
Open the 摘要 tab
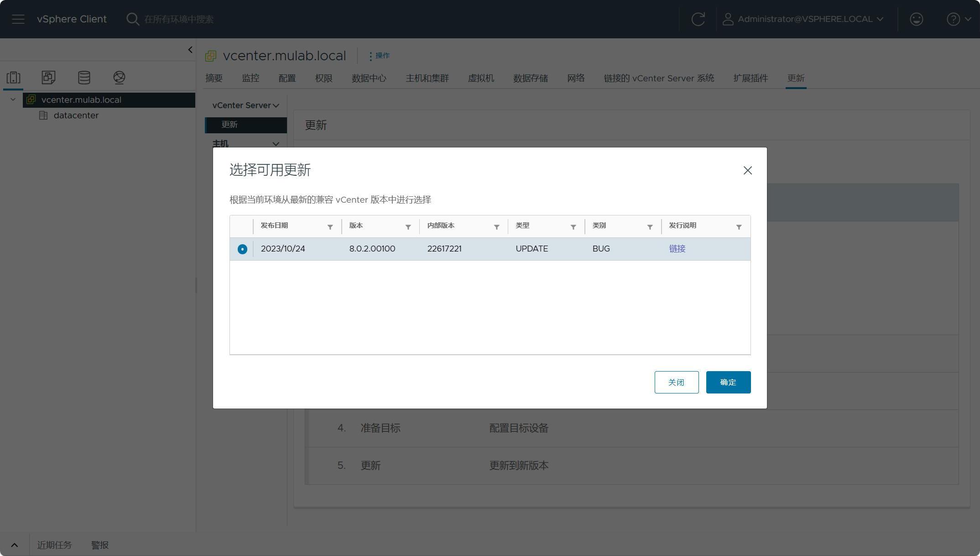click(x=214, y=78)
